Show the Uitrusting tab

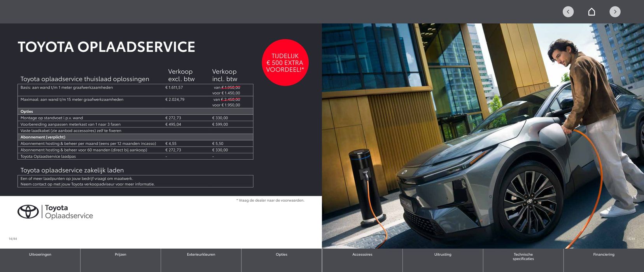pyautogui.click(x=443, y=255)
